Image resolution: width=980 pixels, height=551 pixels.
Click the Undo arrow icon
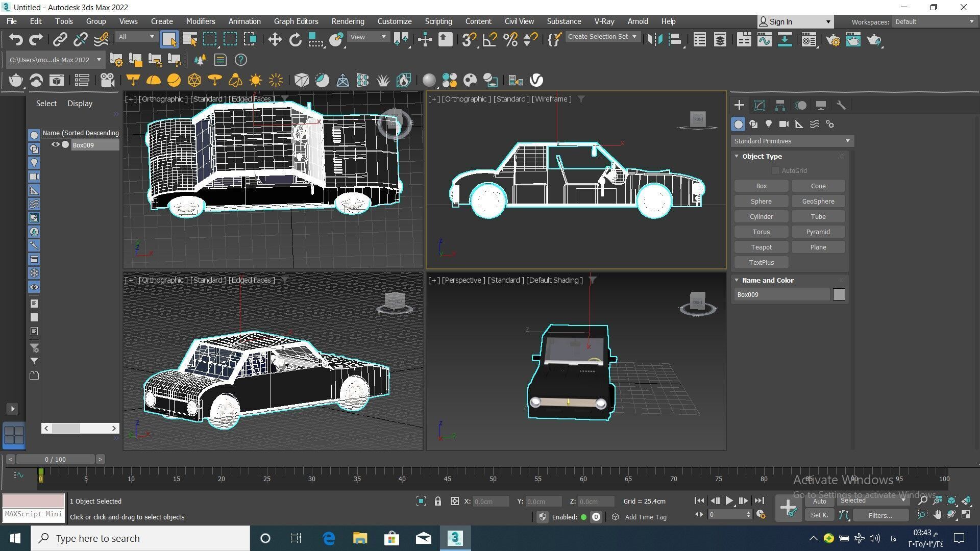[16, 40]
